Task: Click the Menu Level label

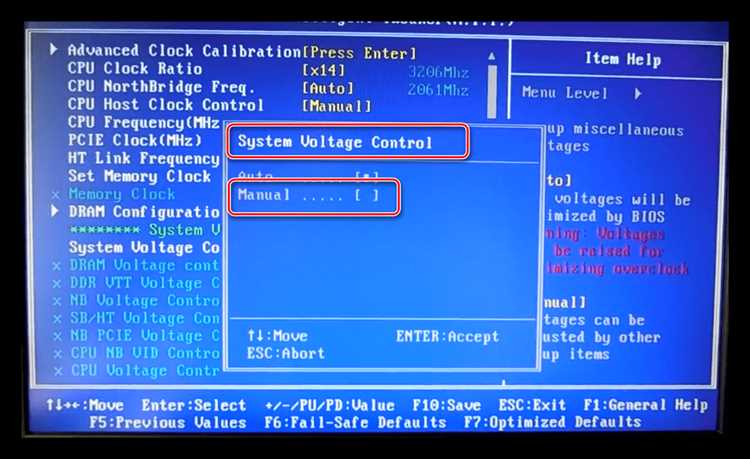Action: pyautogui.click(x=564, y=92)
